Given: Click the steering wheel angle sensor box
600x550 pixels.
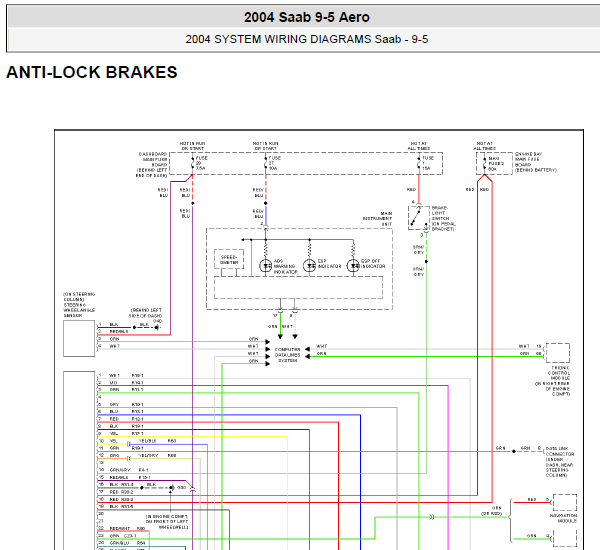Looking at the screenshot, I should 79,339.
